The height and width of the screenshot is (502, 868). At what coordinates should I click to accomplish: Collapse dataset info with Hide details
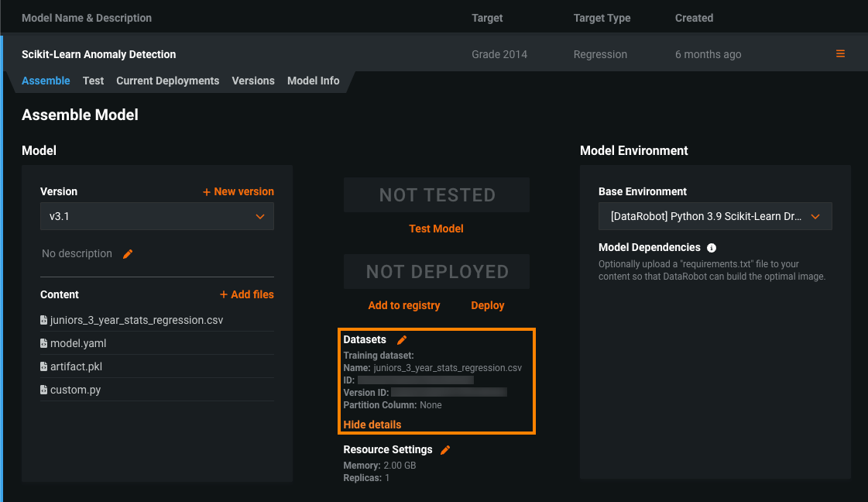[372, 425]
